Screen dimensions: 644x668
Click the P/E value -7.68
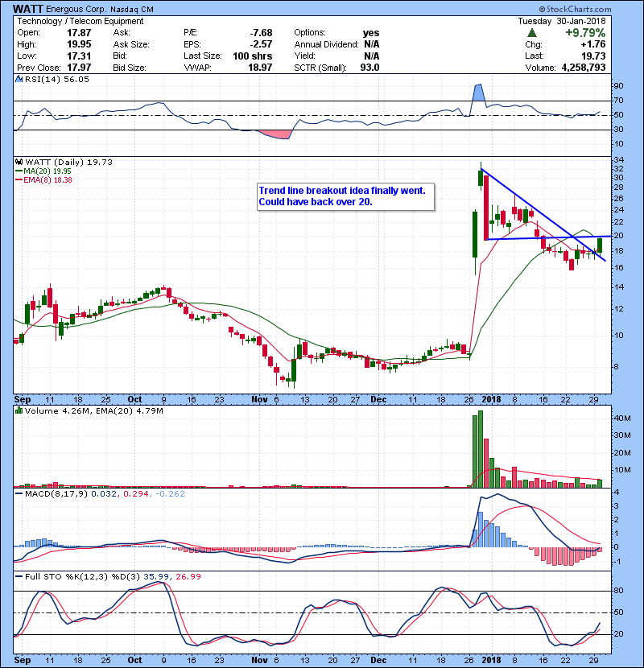261,33
